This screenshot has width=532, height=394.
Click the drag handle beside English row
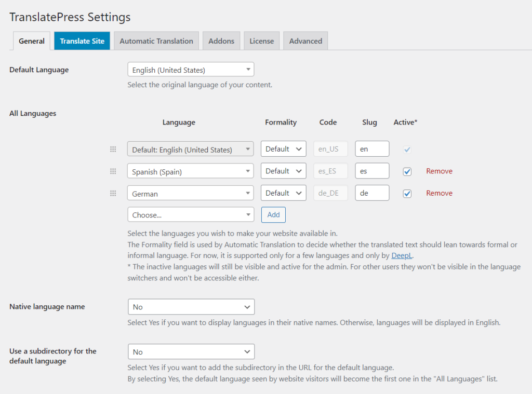coord(113,149)
